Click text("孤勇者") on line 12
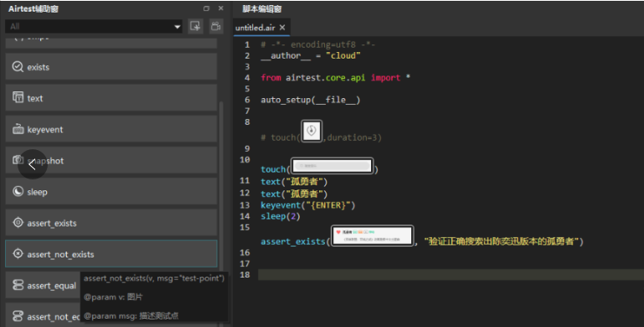Image resolution: width=644 pixels, height=327 pixels. click(x=294, y=194)
